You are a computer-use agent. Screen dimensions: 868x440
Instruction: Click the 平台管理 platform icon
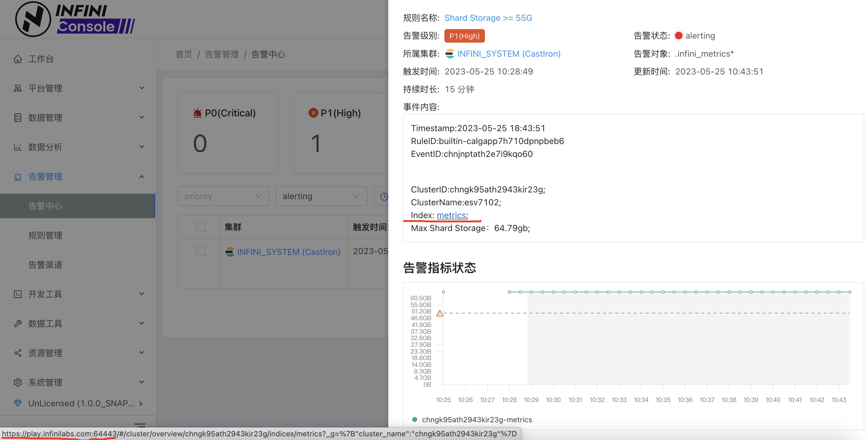[x=17, y=89]
